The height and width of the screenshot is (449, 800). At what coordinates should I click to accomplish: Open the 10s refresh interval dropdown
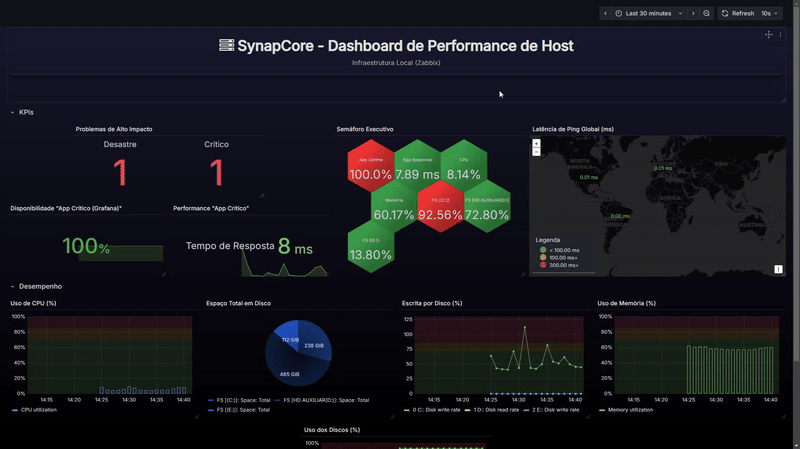coord(770,14)
